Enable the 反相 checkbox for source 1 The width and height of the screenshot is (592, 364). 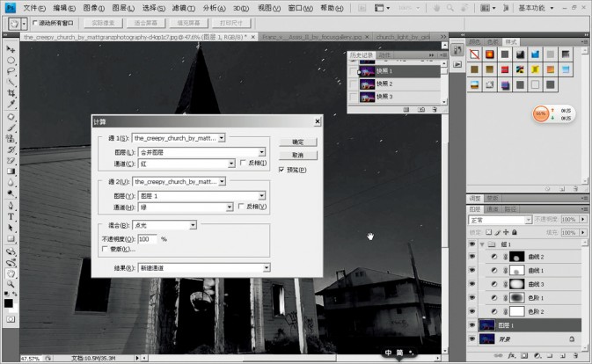pos(243,163)
